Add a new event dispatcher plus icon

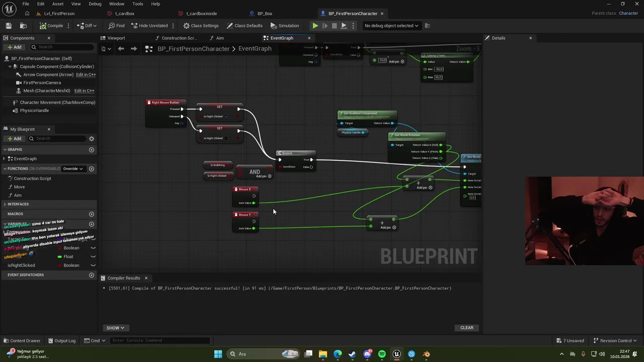92,275
